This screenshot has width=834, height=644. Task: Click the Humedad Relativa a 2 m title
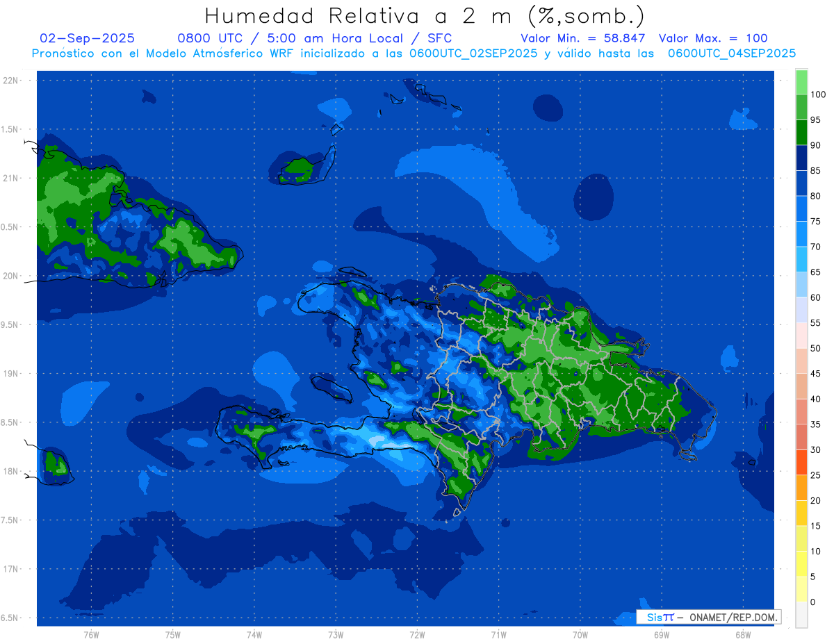point(425,15)
